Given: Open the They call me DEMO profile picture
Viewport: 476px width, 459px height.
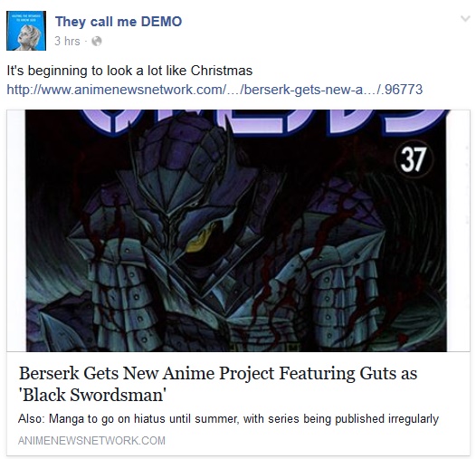Looking at the screenshot, I should tap(26, 31).
